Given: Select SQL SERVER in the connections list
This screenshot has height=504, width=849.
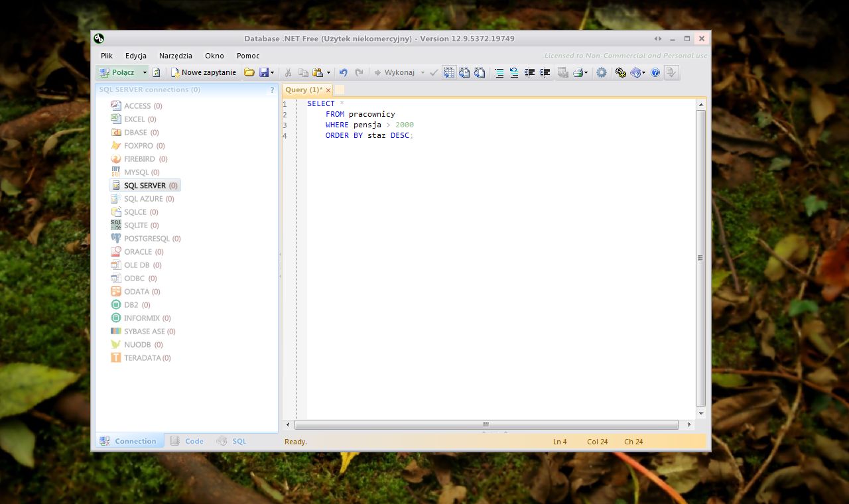Looking at the screenshot, I should 145,185.
